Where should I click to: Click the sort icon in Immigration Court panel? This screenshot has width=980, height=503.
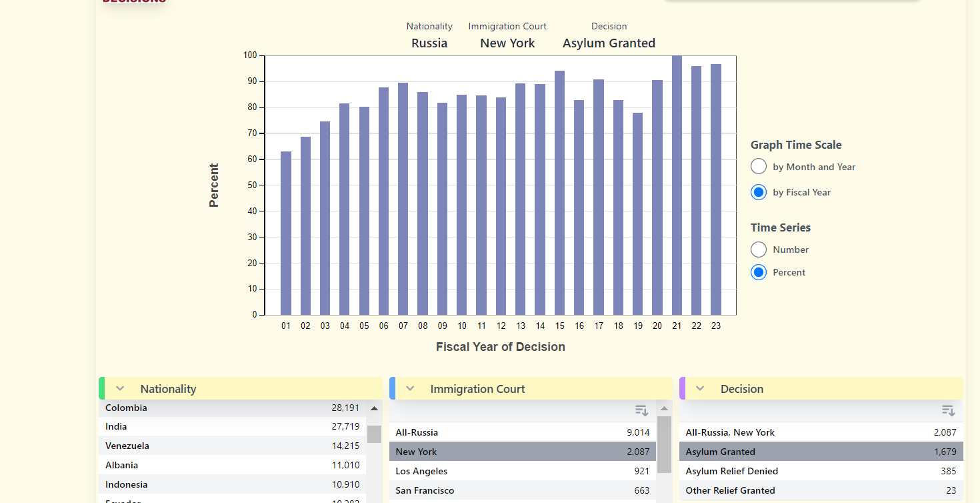tap(641, 410)
